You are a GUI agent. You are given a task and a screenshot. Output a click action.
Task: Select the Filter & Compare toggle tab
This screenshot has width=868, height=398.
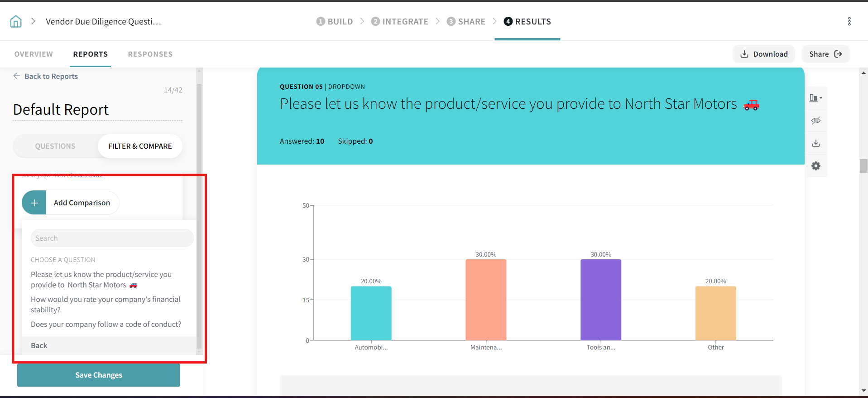[140, 146]
